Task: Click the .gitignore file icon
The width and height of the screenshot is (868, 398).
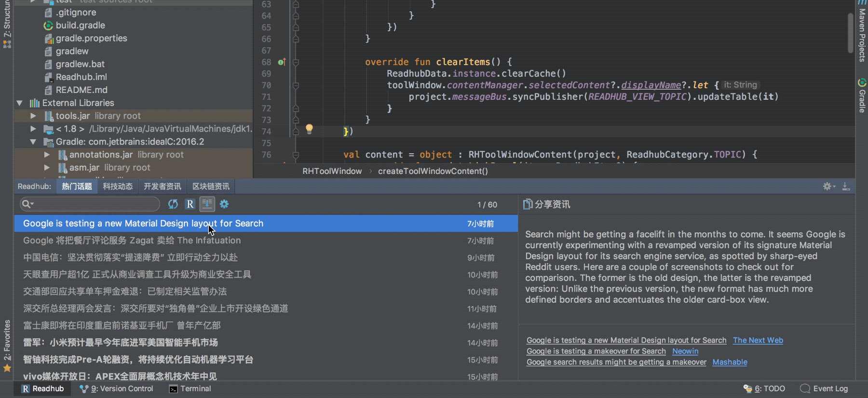Action: pyautogui.click(x=48, y=13)
